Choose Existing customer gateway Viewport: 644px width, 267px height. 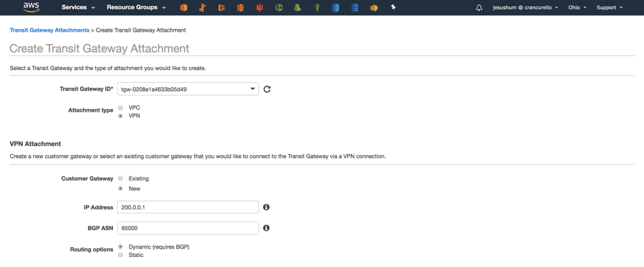(120, 178)
